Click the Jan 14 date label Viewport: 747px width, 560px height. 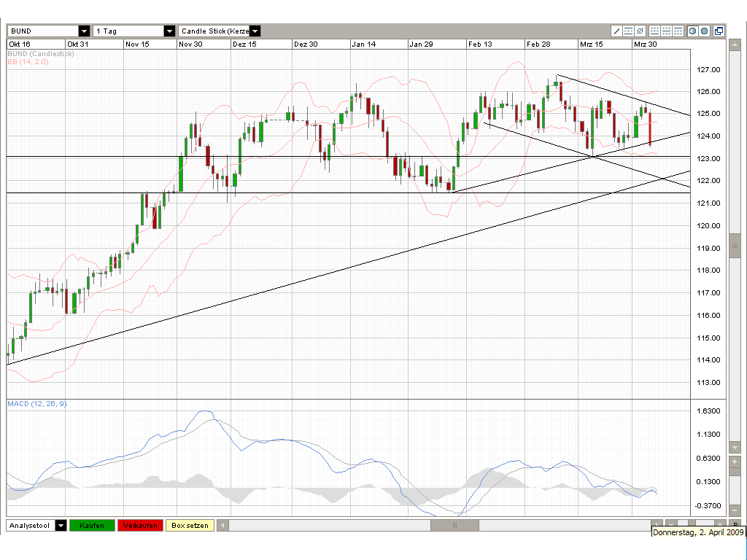(x=364, y=44)
